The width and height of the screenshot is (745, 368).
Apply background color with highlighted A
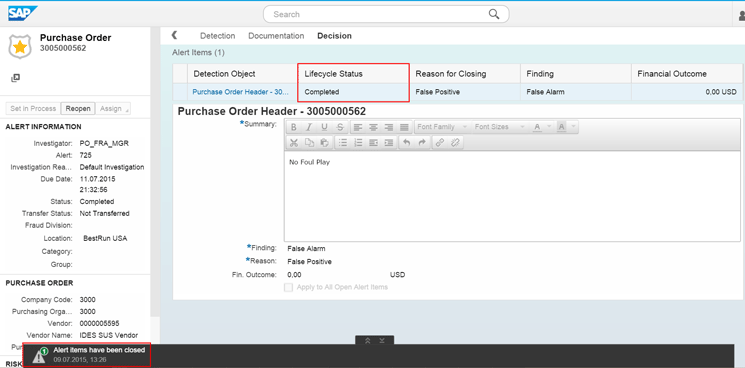(561, 127)
